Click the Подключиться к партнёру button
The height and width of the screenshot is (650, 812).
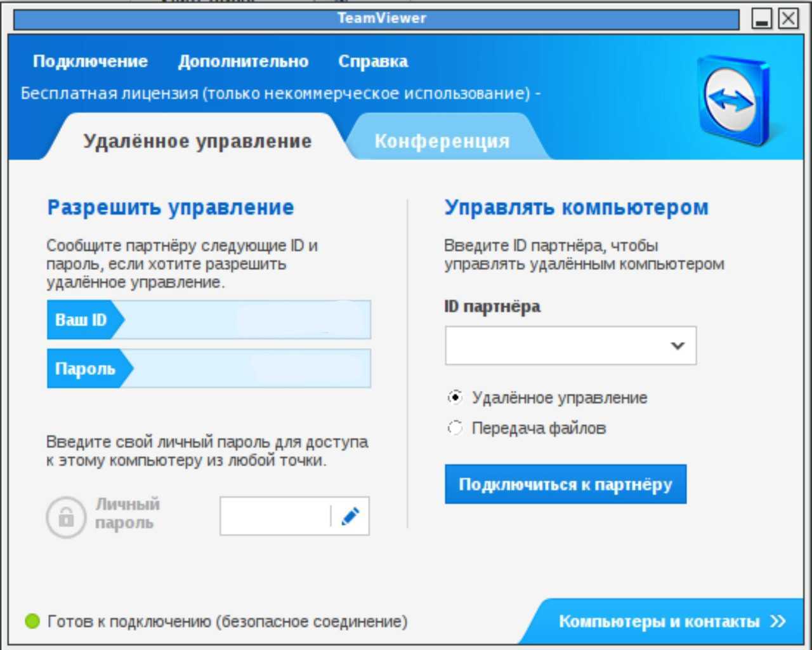(565, 484)
